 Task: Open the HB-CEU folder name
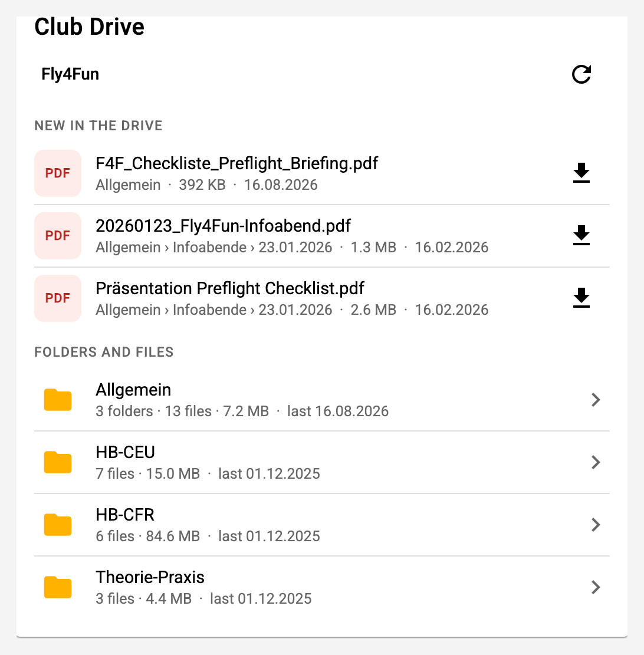point(126,452)
